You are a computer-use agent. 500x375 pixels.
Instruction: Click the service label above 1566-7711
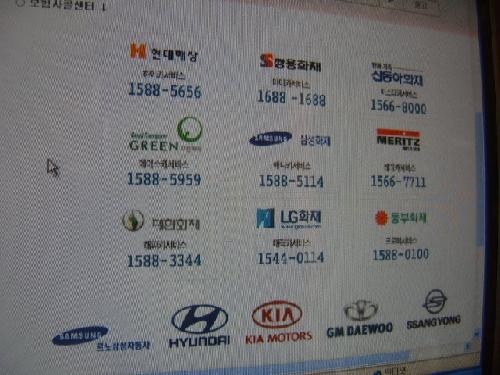[399, 167]
